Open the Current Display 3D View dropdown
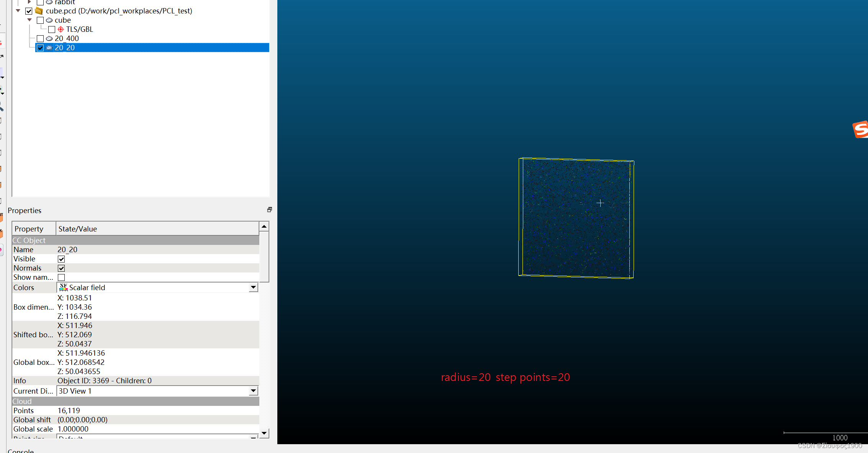Screen dimensions: 868x453 pyautogui.click(x=253, y=391)
